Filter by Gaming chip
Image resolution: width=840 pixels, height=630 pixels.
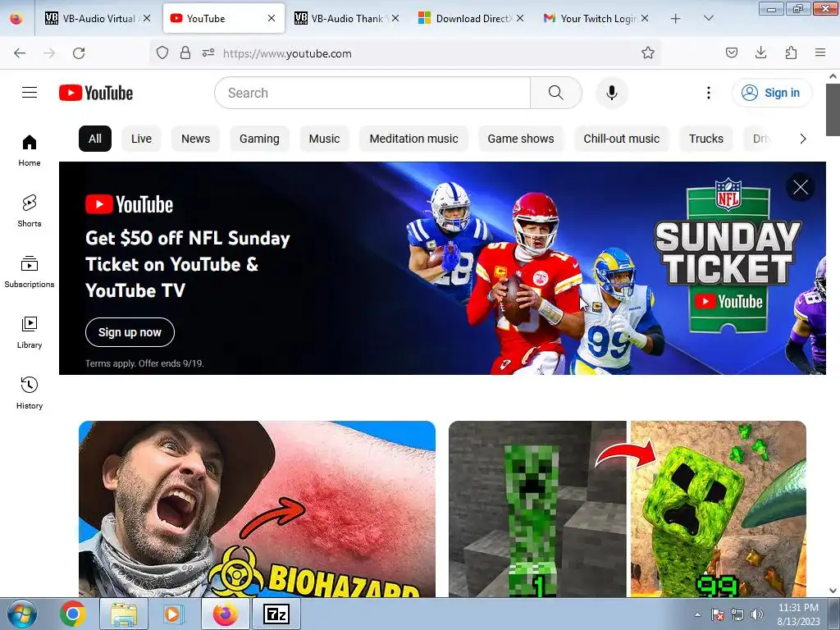pos(259,139)
